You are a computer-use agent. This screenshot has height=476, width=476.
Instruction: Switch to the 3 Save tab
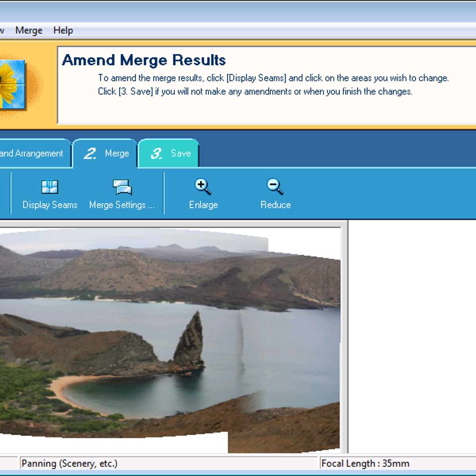pos(169,154)
